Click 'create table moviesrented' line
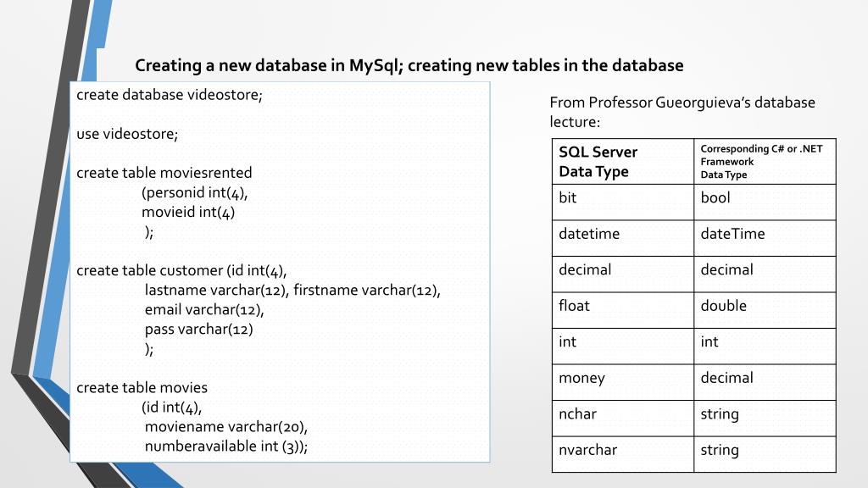 click(x=164, y=173)
